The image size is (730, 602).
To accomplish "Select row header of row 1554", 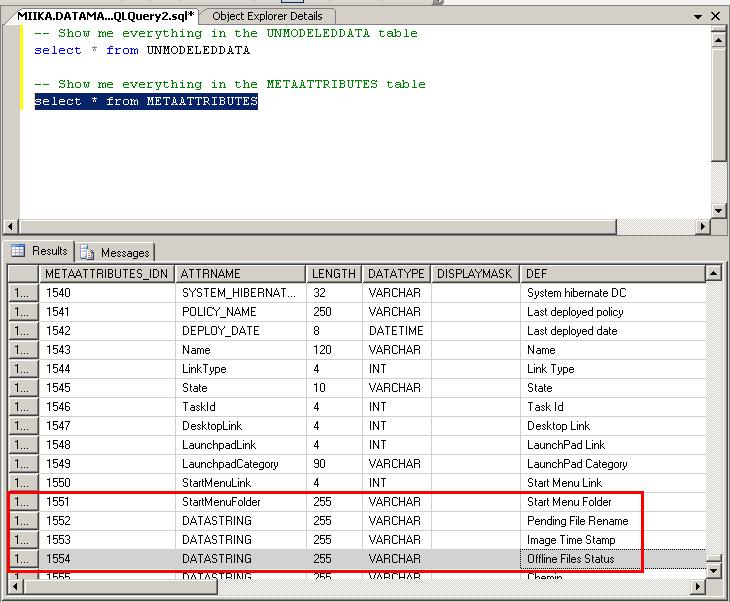I will coord(23,559).
